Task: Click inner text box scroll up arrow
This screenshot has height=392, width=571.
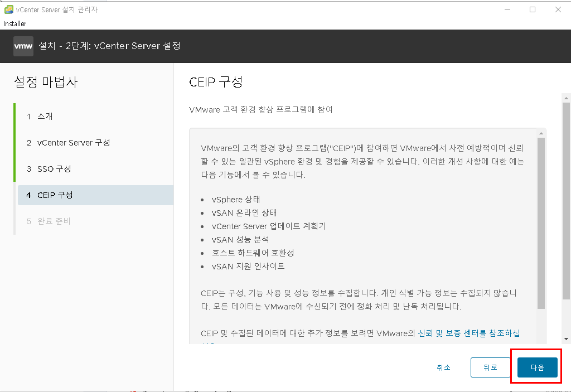Action: pos(541,133)
